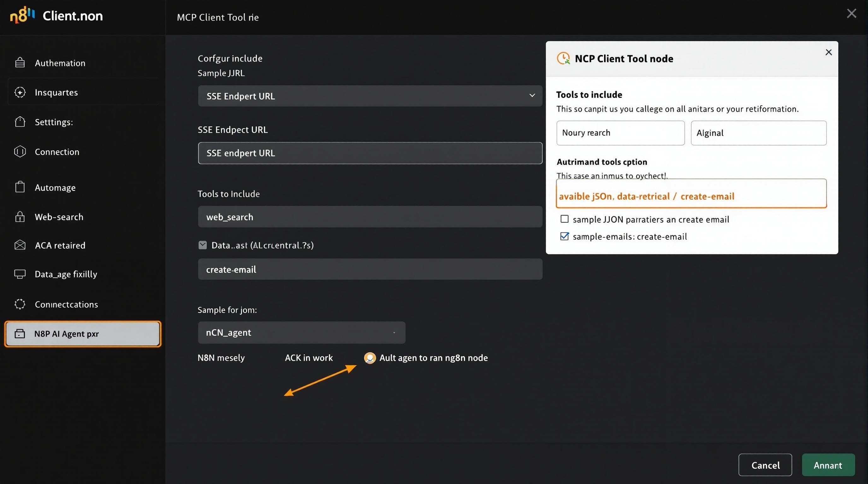Click the clock icon in NCP Client Tool node header

[563, 58]
